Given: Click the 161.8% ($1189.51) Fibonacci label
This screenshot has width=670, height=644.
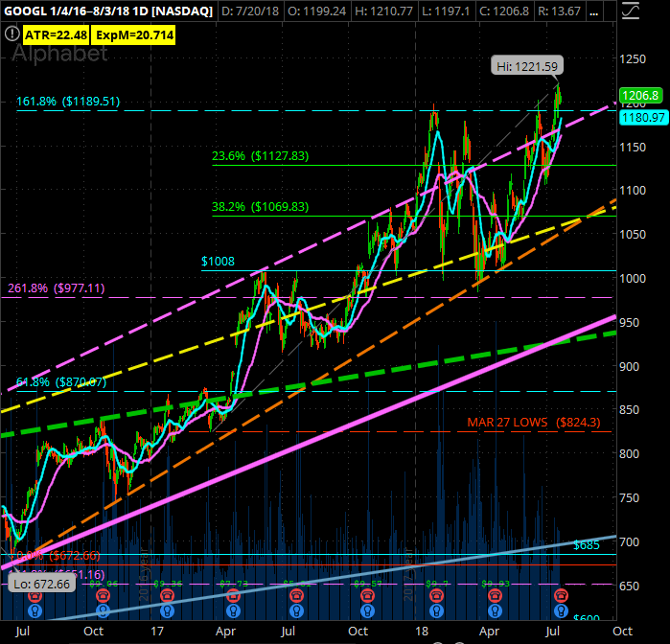Looking at the screenshot, I should point(68,102).
